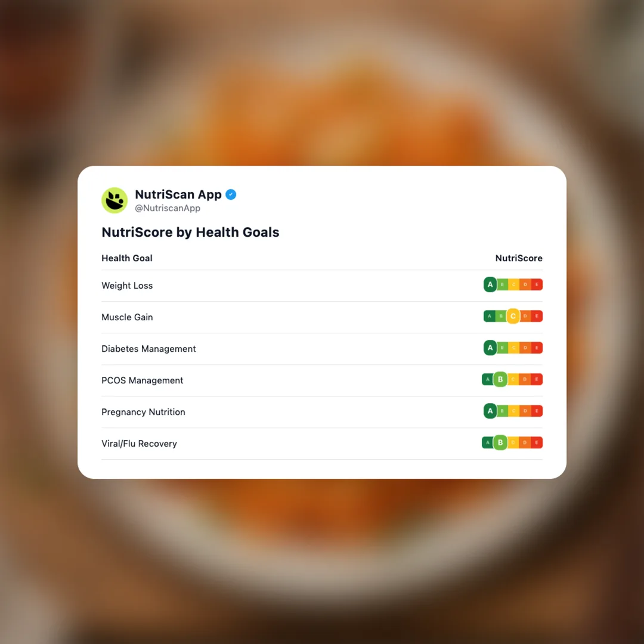Click the Muscle Gain NutriScore C badge

pos(513,316)
